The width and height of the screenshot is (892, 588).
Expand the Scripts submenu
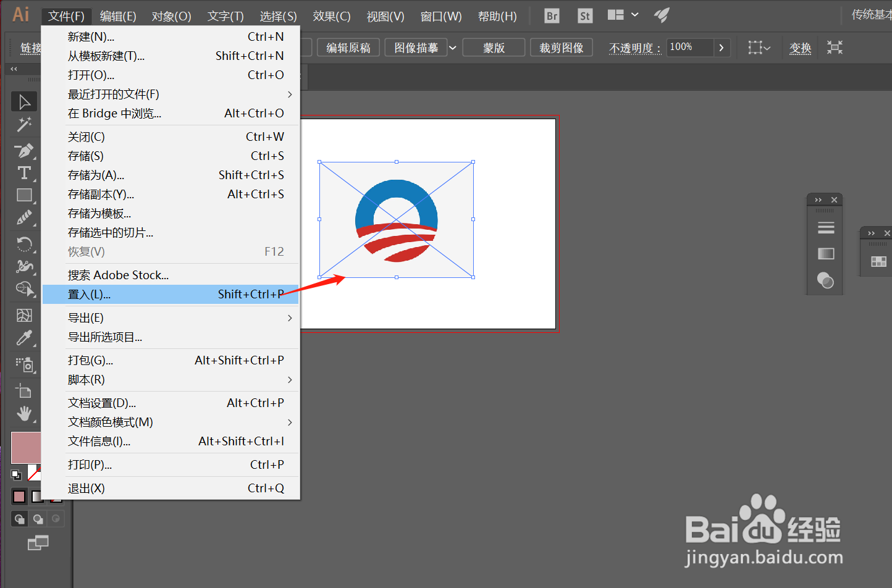point(290,380)
